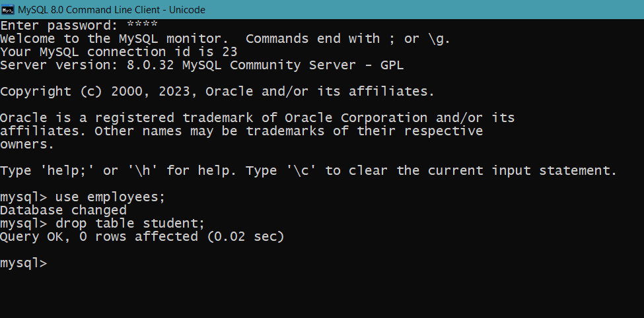The width and height of the screenshot is (644, 318).
Task: Click the 'Welcome to the MySQL monitor' line
Action: 225,38
